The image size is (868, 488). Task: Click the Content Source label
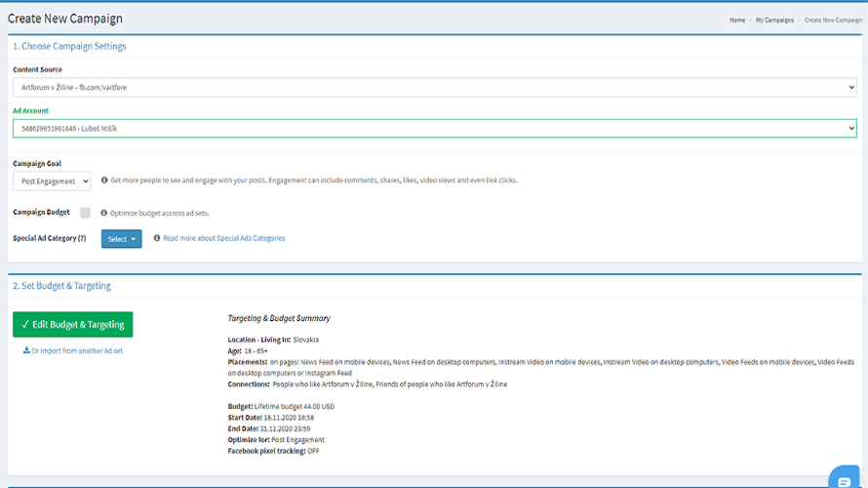(38, 70)
